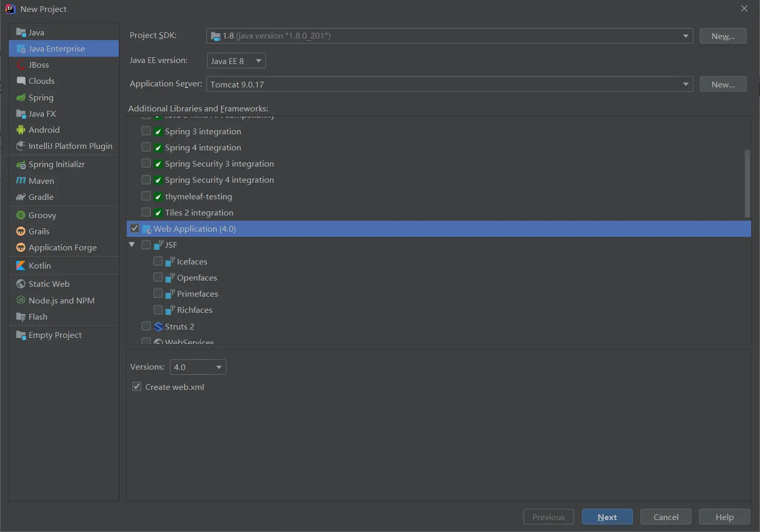Image resolution: width=760 pixels, height=532 pixels.
Task: Click the Gradle elephant icon
Action: pos(21,197)
